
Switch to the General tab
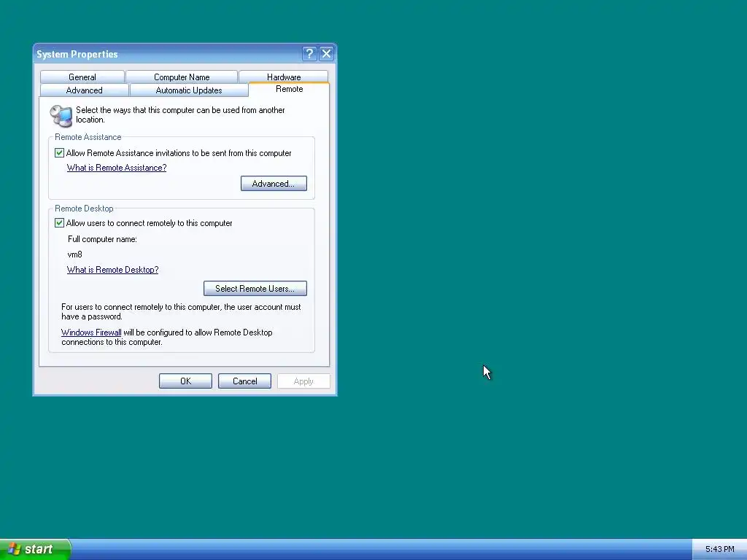pyautogui.click(x=82, y=77)
